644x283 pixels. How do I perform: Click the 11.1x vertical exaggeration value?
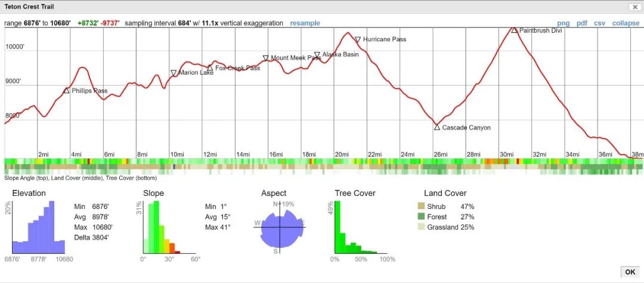210,23
